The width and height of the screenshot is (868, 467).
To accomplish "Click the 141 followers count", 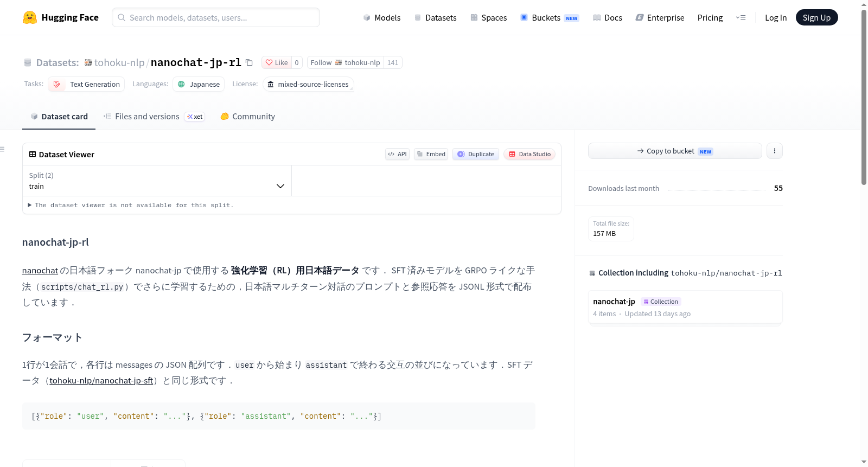I will pyautogui.click(x=393, y=62).
